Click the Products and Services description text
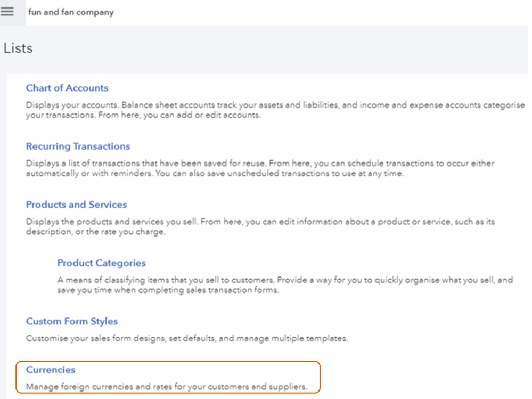 pyautogui.click(x=256, y=226)
